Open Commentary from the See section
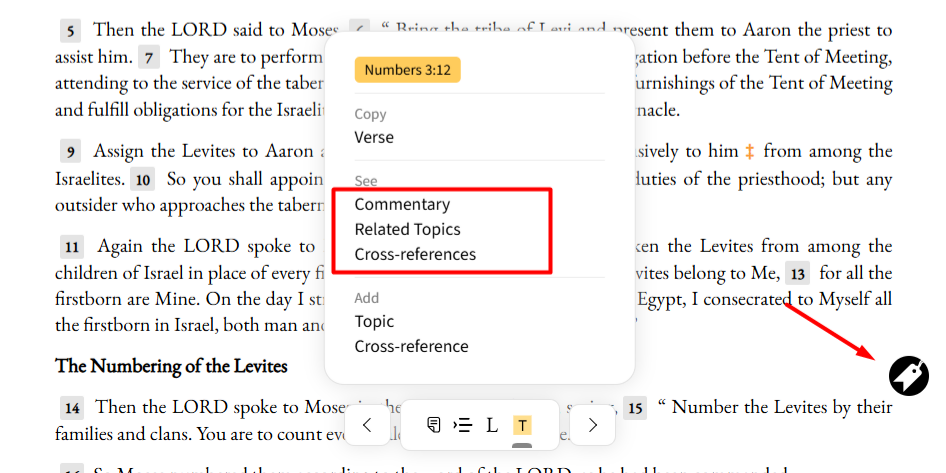This screenshot has height=473, width=946. (x=402, y=205)
